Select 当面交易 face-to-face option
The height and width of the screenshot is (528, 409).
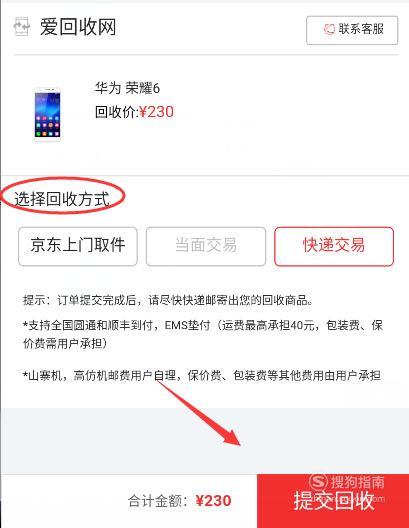tap(206, 246)
